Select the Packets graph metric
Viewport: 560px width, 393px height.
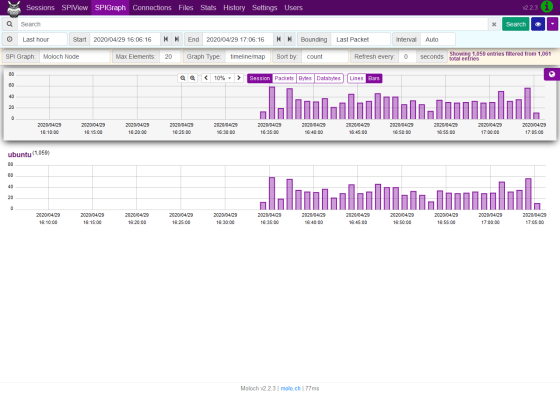click(x=284, y=78)
